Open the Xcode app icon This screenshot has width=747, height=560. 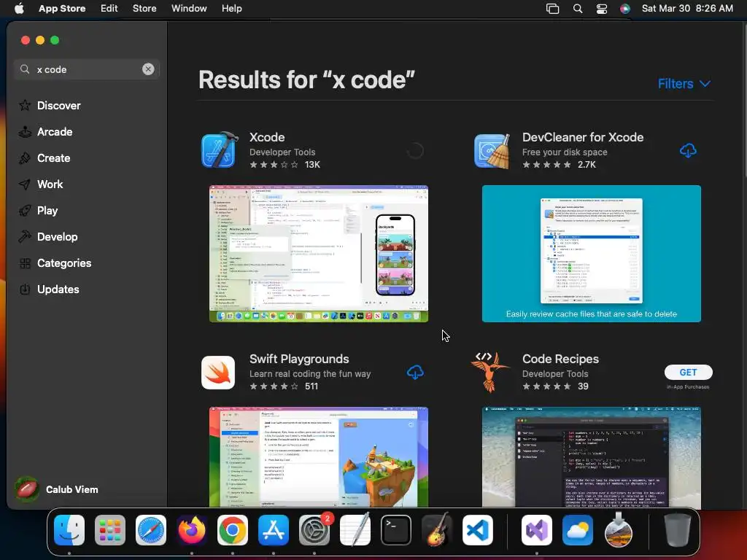coord(219,150)
